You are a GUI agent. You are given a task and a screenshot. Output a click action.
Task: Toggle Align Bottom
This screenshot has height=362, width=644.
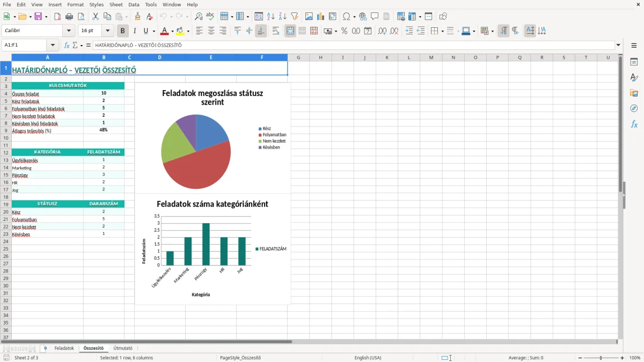[261, 31]
